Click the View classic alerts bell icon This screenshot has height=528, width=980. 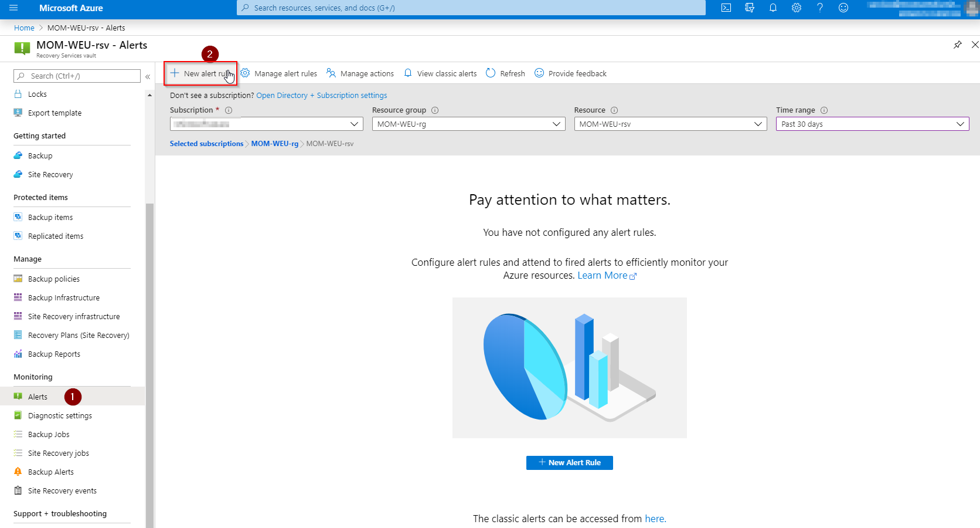click(408, 73)
